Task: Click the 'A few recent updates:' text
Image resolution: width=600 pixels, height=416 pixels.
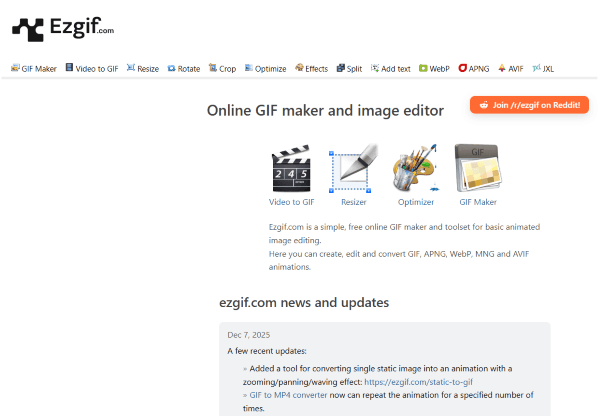Action: pos(267,351)
